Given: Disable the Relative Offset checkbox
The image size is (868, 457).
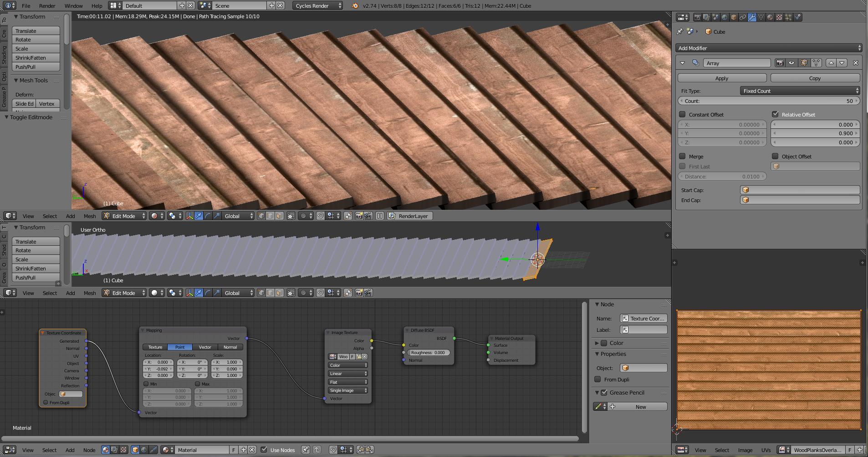Looking at the screenshot, I should click(x=775, y=114).
